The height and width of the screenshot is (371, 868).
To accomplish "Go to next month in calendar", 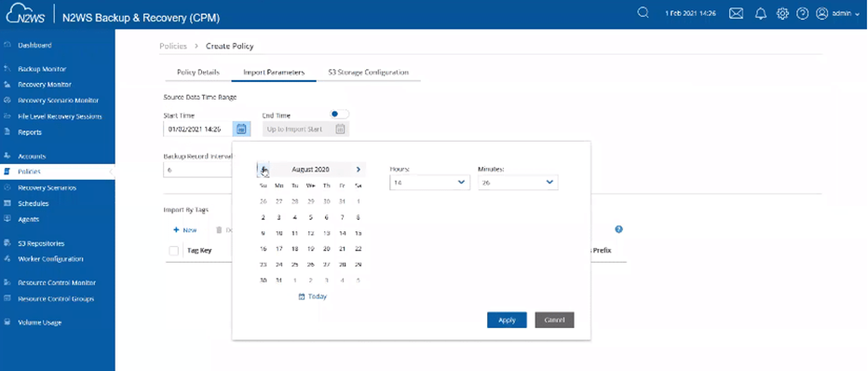I will (359, 170).
